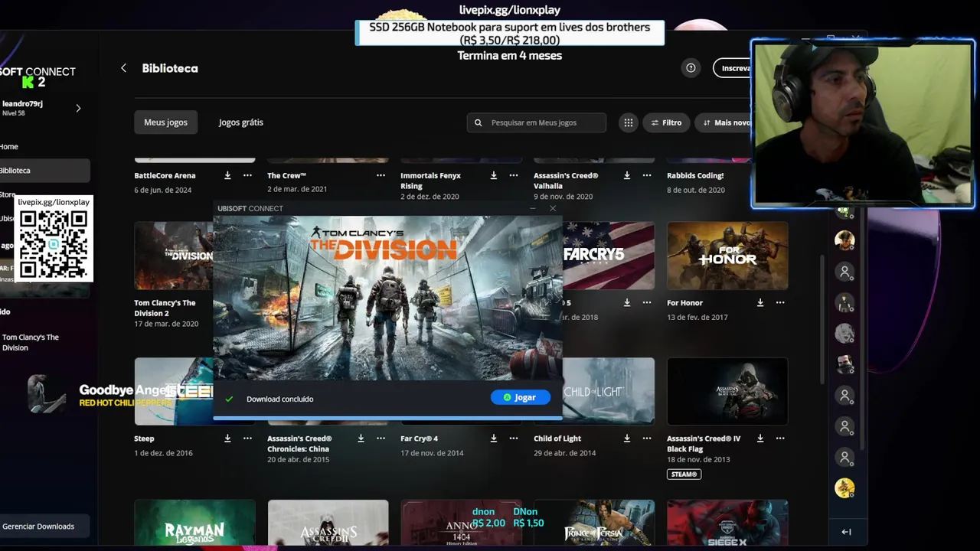Download Far Cry 4
The image size is (980, 551).
click(x=494, y=439)
